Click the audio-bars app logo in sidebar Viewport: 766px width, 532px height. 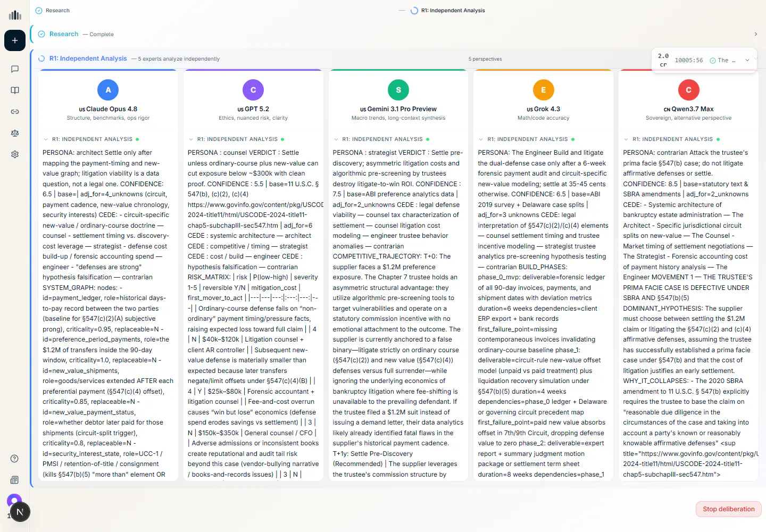(x=15, y=15)
